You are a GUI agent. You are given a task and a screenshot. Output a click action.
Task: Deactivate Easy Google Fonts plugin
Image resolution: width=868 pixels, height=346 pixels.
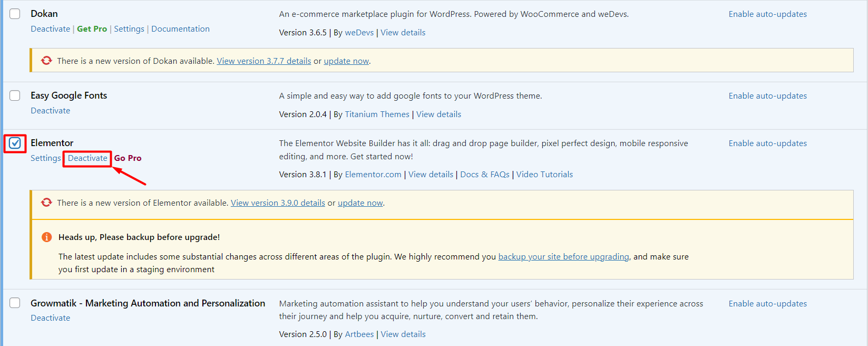[50, 111]
